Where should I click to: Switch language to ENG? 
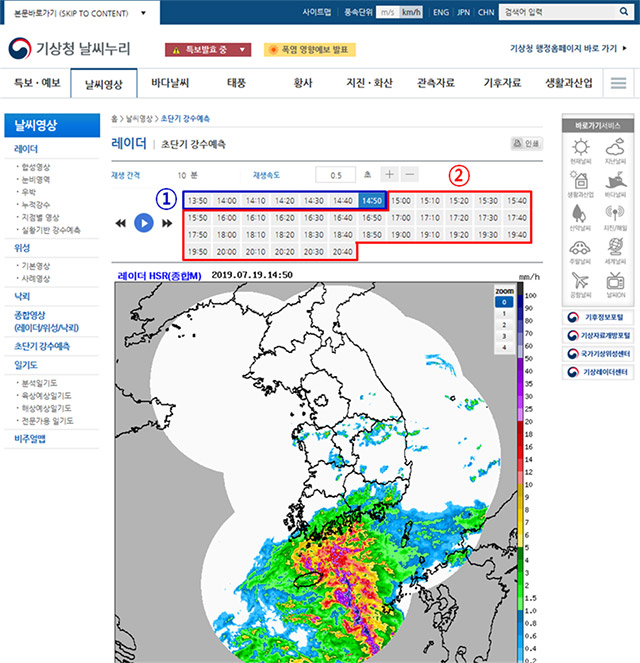(441, 13)
